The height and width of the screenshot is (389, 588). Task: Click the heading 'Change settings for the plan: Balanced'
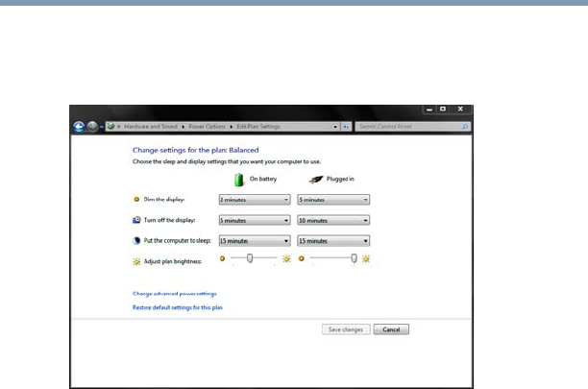click(196, 150)
